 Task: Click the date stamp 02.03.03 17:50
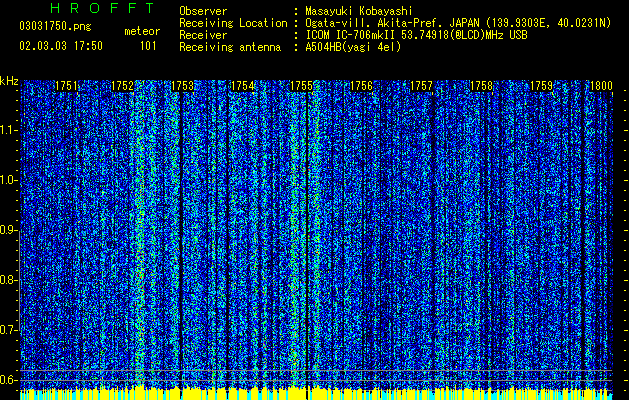(x=61, y=46)
